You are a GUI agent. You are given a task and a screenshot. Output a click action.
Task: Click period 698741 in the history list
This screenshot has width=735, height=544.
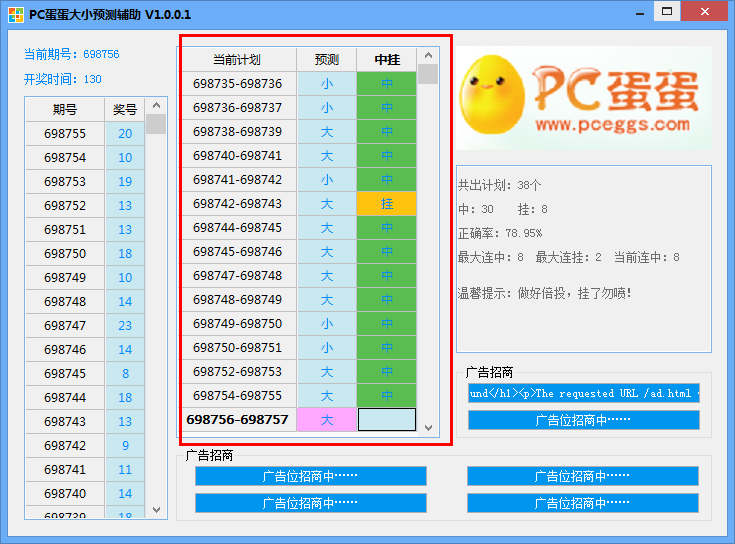[x=65, y=469]
